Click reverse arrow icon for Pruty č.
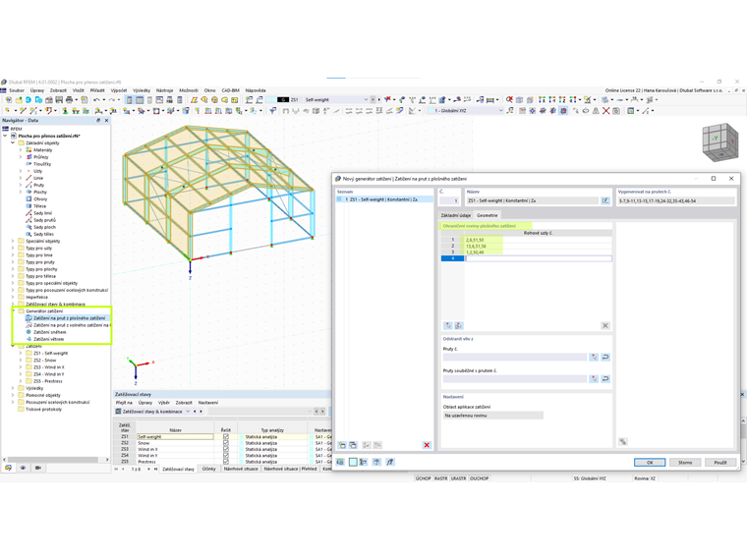Viewport: 747px width, 560px height. pos(605,357)
